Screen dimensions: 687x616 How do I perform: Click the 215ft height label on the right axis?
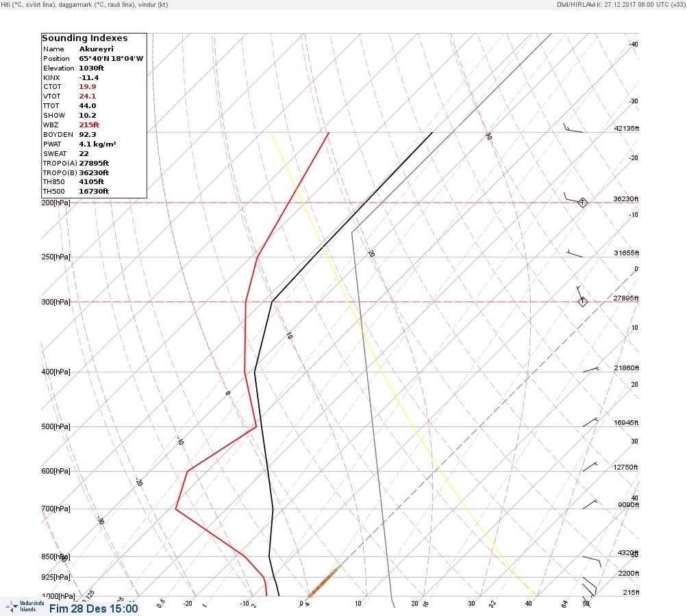[x=631, y=592]
